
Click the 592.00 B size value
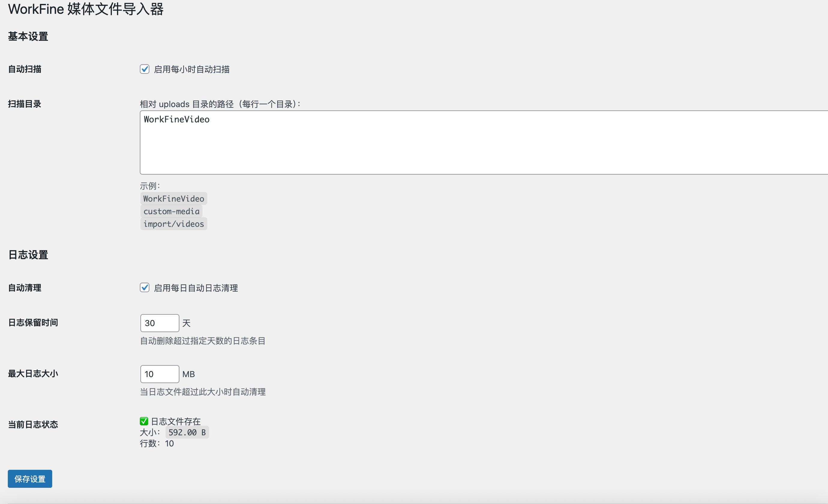[187, 432]
